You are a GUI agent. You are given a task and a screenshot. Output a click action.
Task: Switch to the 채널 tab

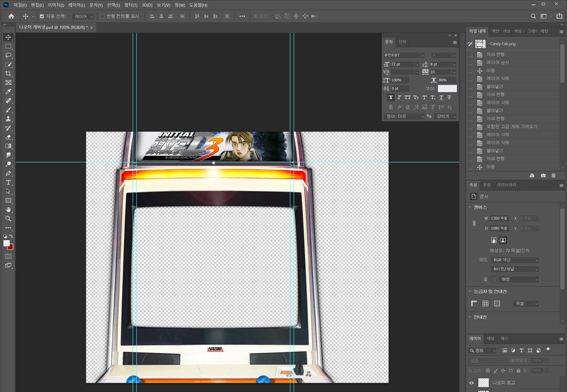[x=490, y=338]
